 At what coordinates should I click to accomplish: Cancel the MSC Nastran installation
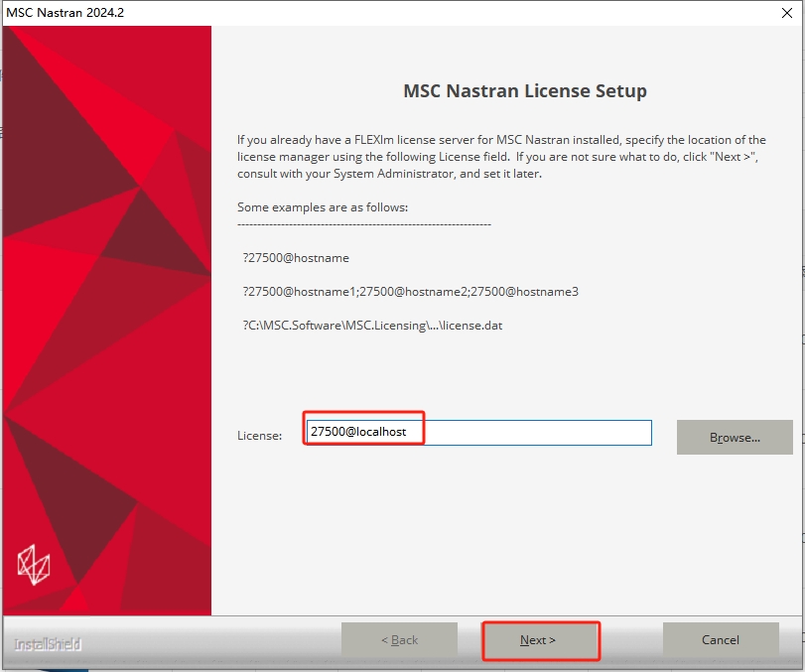point(720,640)
